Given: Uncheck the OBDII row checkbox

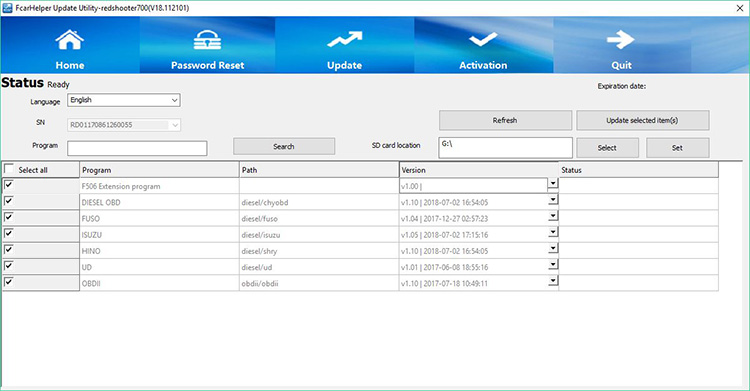Looking at the screenshot, I should [9, 282].
